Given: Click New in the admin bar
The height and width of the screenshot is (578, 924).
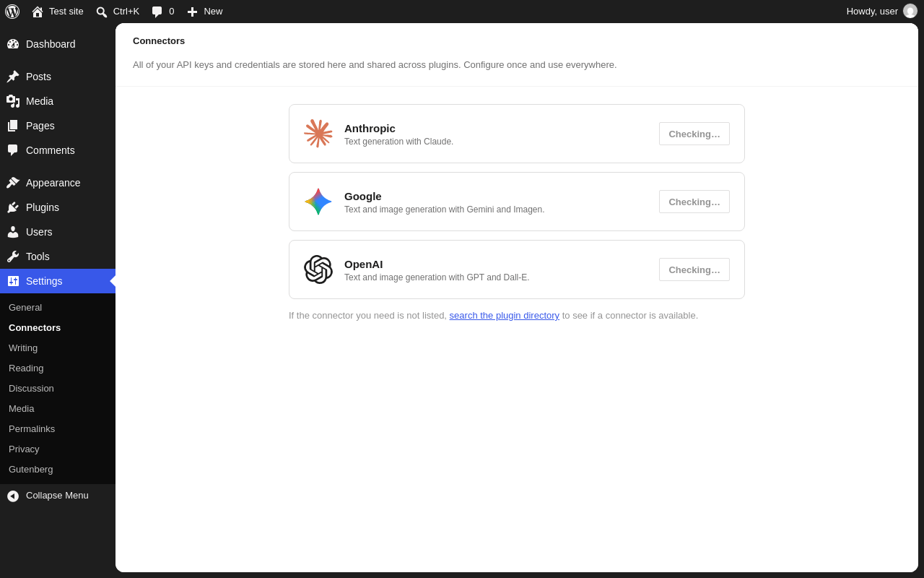Looking at the screenshot, I should coord(205,12).
